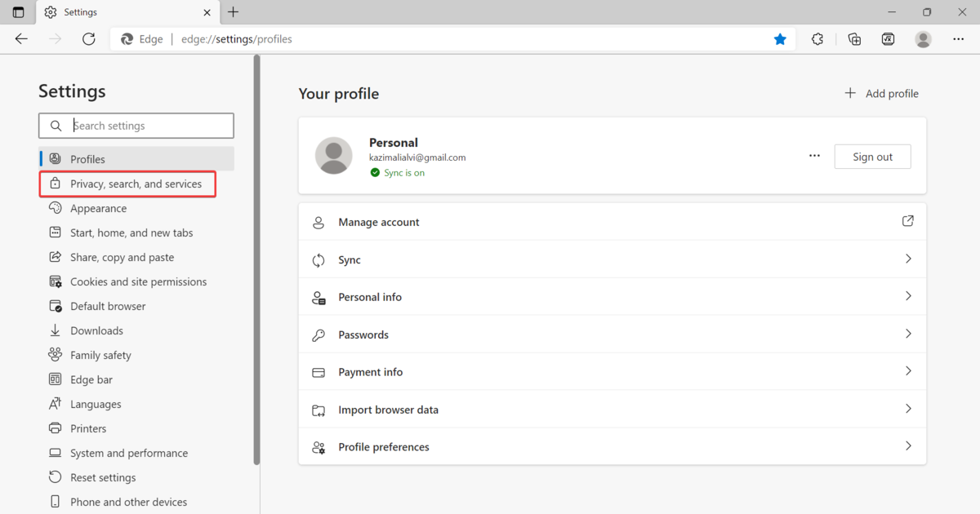This screenshot has width=980, height=514.
Task: Click the Payment info label
Action: (x=371, y=372)
